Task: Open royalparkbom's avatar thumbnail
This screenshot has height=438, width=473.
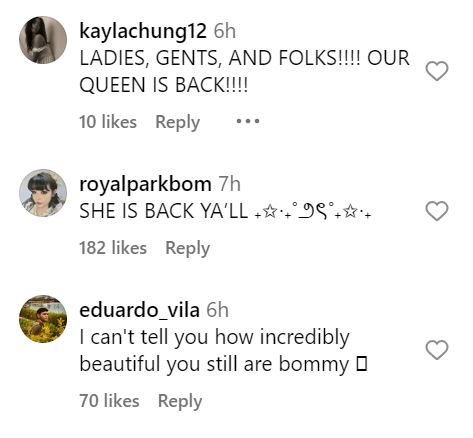Action: 43,193
